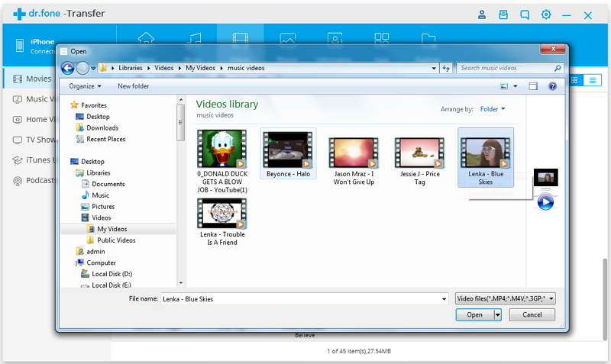Open Local Disk (D:)
Image resolution: width=611 pixels, height=364 pixels.
(x=106, y=274)
